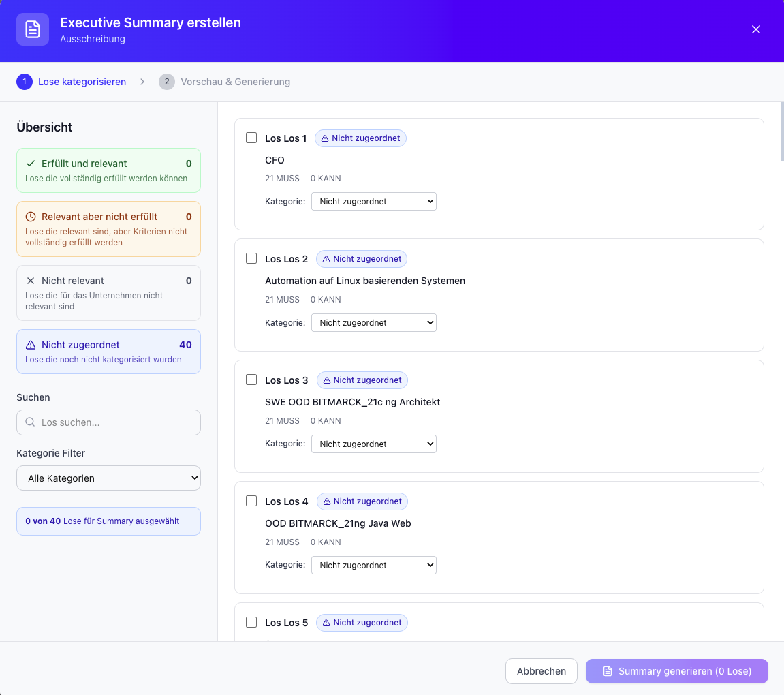Tick the checkbox for Los 1 CFO
Image resolution: width=784 pixels, height=695 pixels.
[x=251, y=138]
